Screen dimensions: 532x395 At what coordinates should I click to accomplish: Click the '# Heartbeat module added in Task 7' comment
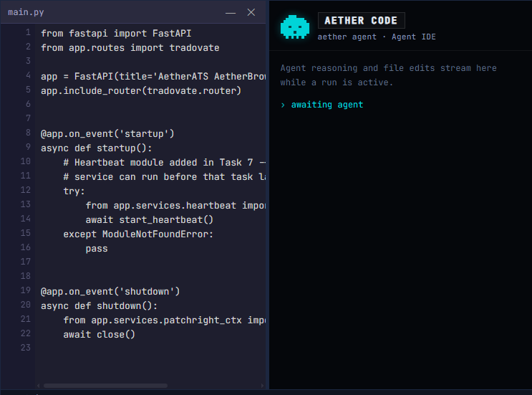(164, 162)
